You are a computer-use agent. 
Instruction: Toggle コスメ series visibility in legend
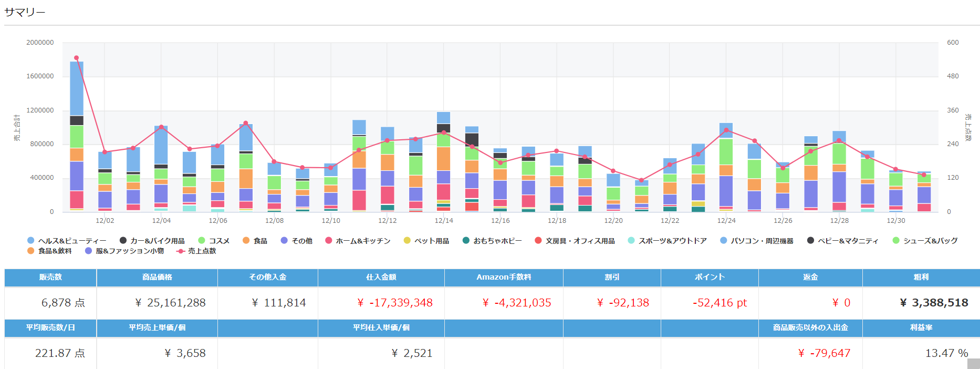(202, 241)
